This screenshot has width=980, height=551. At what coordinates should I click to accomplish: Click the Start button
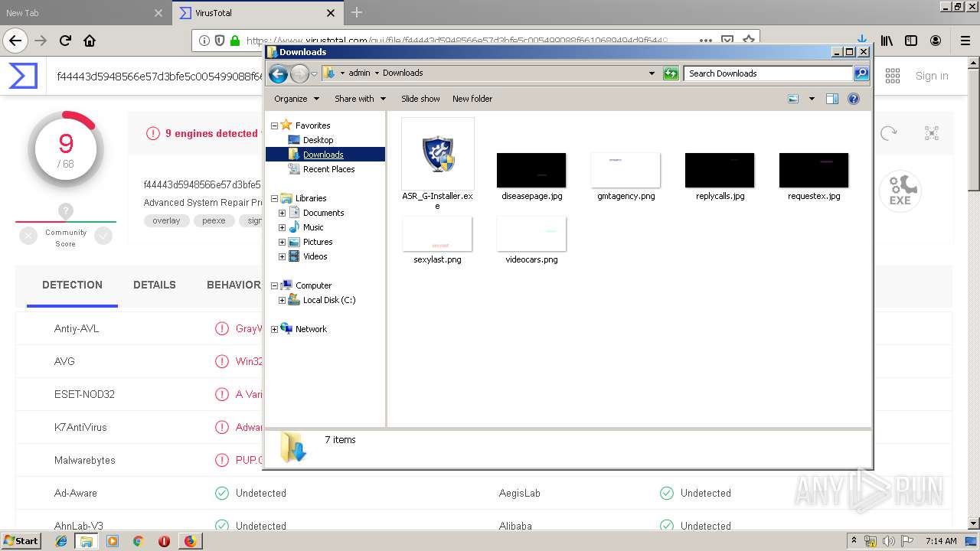point(21,540)
